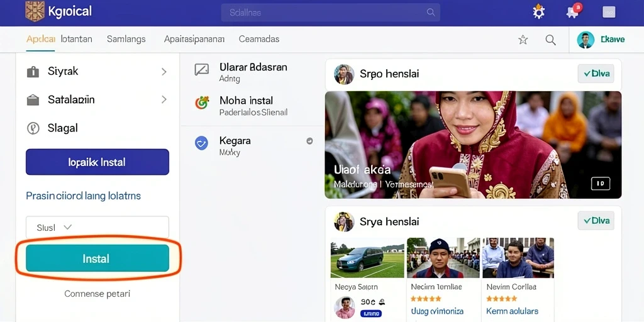Click Nevim Corllaa label

[x=511, y=287]
